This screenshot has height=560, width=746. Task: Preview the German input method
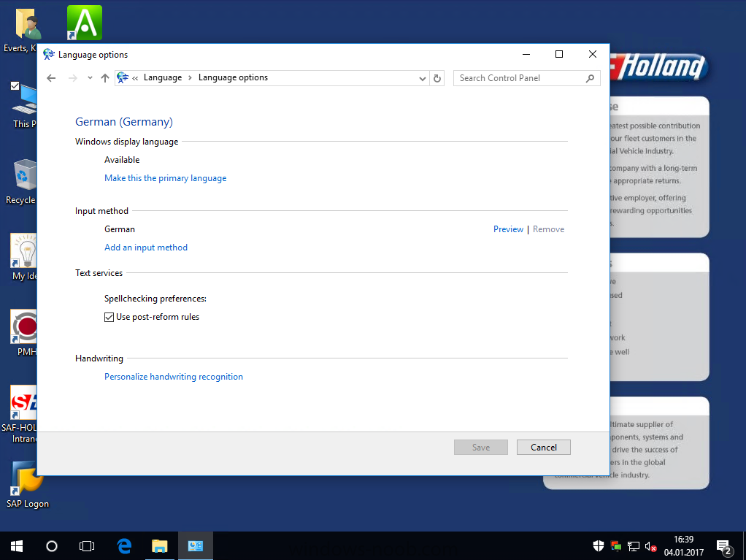508,229
